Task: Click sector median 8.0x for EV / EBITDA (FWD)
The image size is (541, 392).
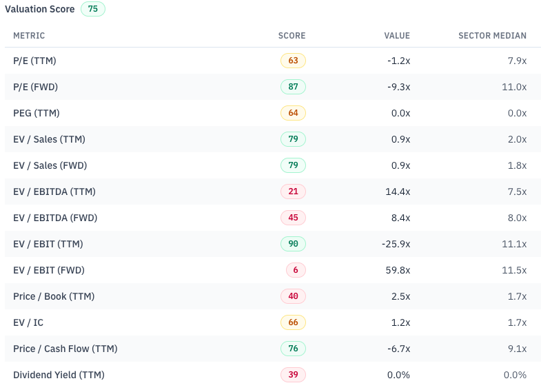Action: point(517,218)
